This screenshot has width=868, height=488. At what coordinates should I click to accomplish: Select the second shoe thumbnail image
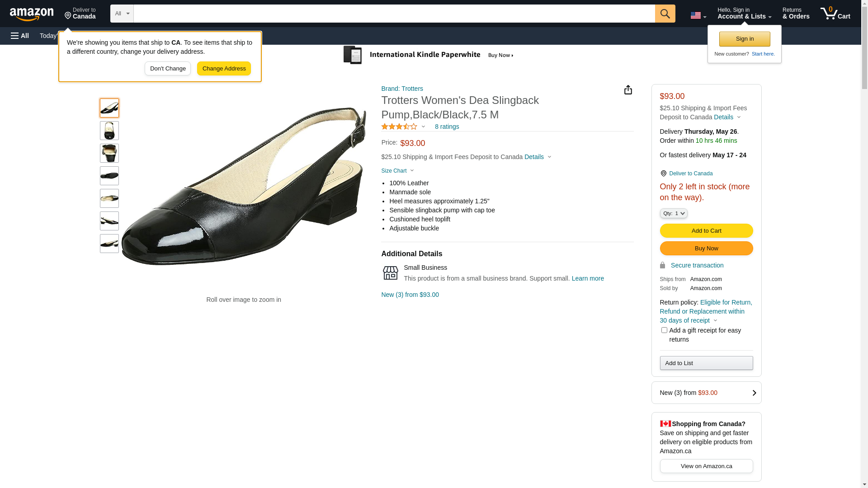tap(109, 131)
